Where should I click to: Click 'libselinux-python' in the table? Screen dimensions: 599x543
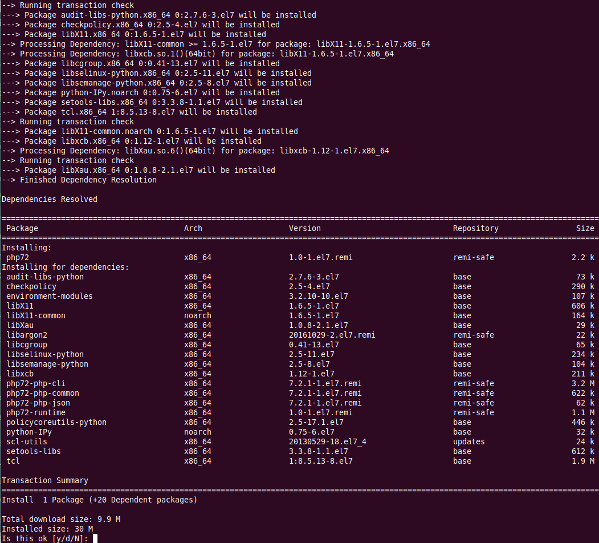(x=45, y=354)
